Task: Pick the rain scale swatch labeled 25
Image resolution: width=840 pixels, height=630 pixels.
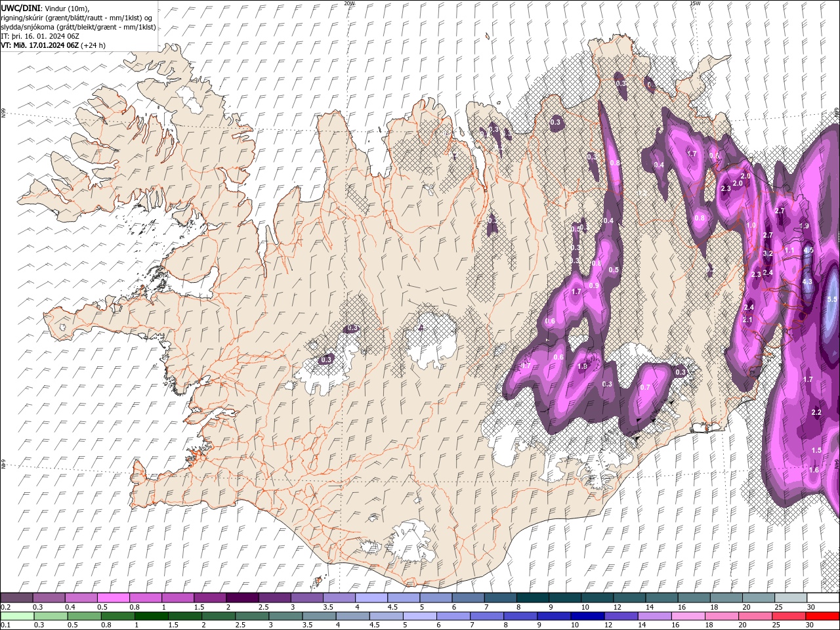Action: [789, 616]
